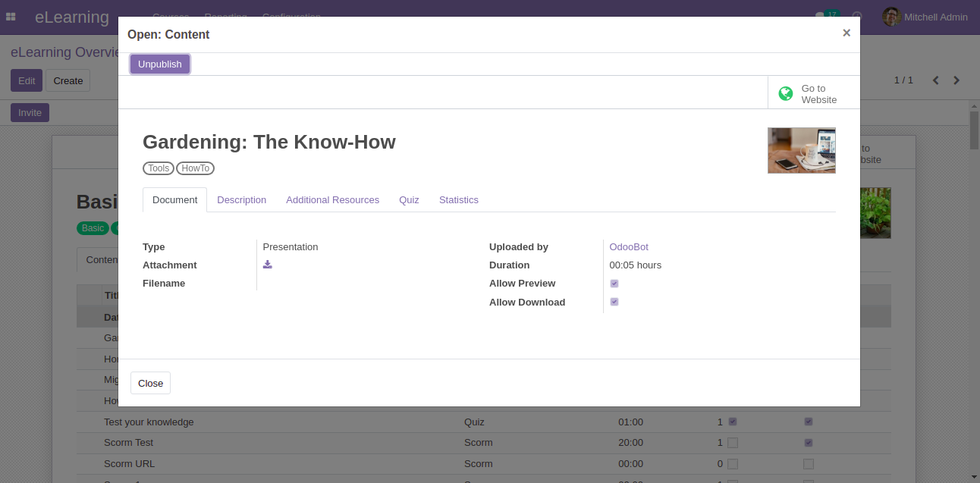
Task: Switch to the Description tab
Action: pyautogui.click(x=241, y=200)
